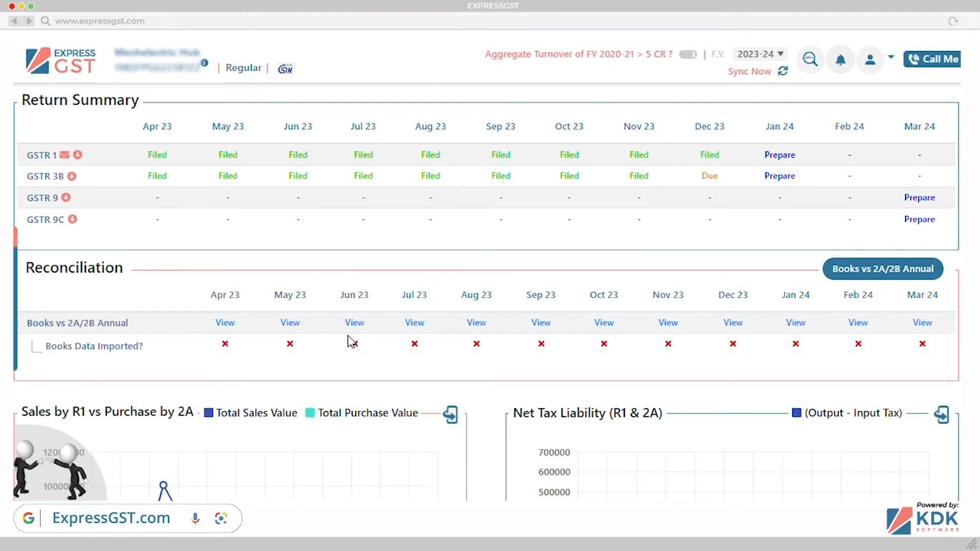Screen dimensions: 980x551
Task: Open the quick search magnifier icon
Action: coord(809,60)
